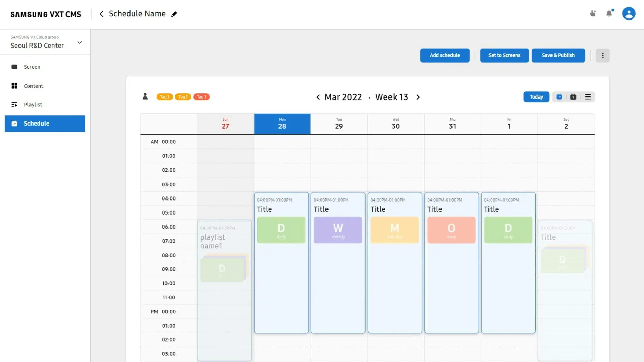Click the Save & Publish button
This screenshot has width=644, height=362.
tap(558, 55)
